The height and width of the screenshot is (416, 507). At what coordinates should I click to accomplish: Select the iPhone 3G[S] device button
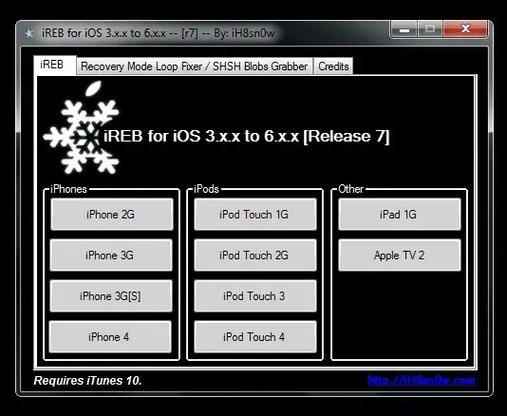click(x=111, y=296)
